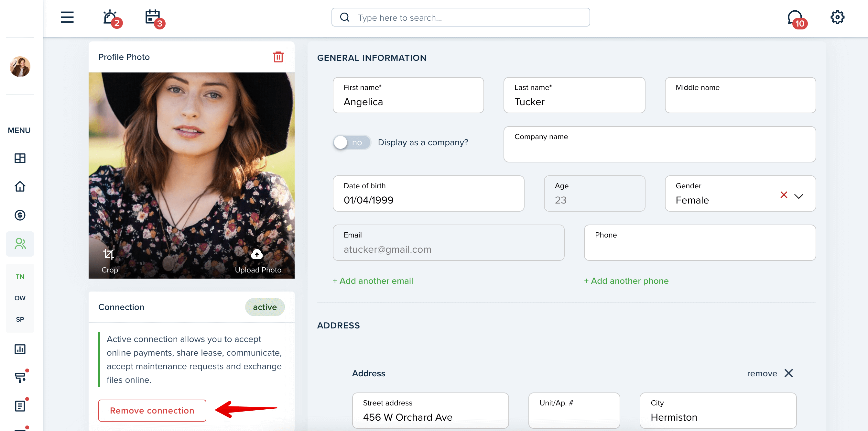Click Remove connection button

(152, 410)
